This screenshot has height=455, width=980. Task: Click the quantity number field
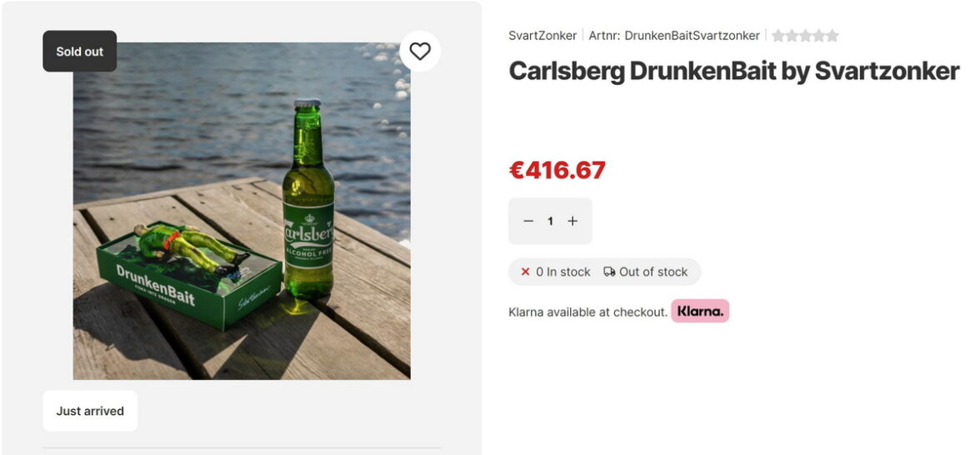[x=550, y=221]
